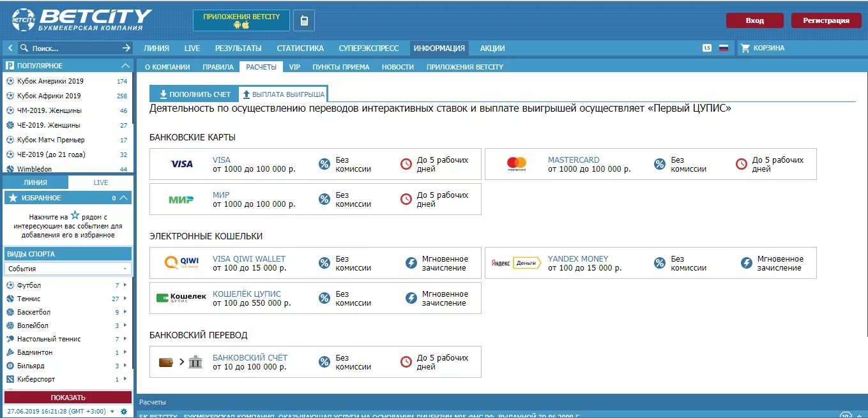Open Приложения Betcity submenu tab
Screen dimensions: 868x418
pos(465,66)
